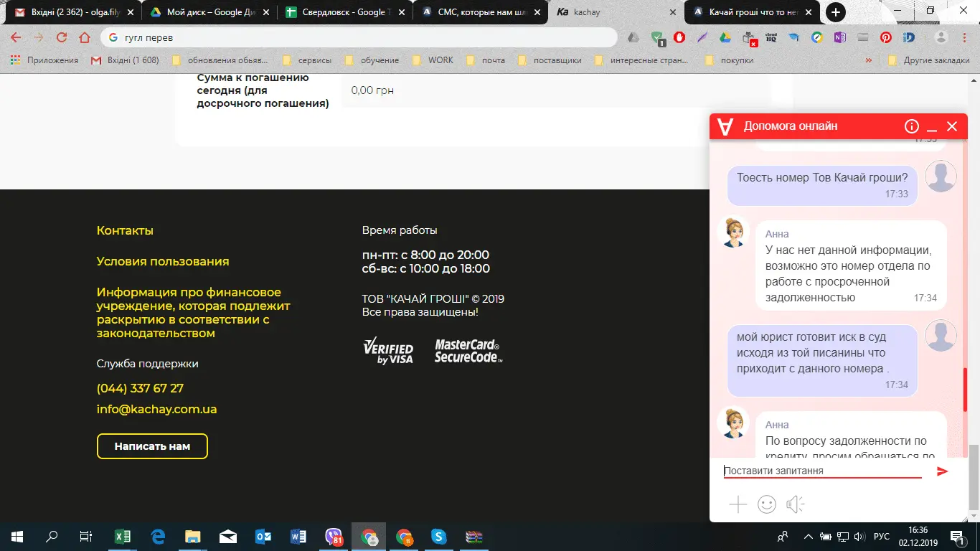The height and width of the screenshot is (551, 980).
Task: Click the AdBlock extension icon in the toolbar
Action: (679, 36)
